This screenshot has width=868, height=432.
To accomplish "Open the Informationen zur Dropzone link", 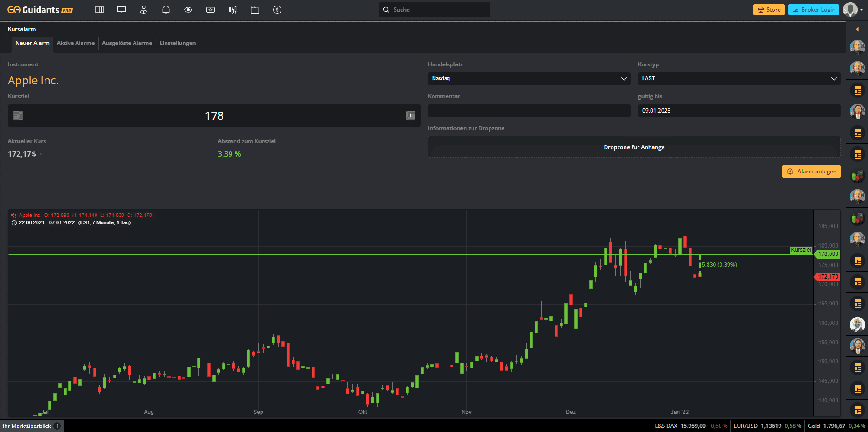I will click(466, 128).
